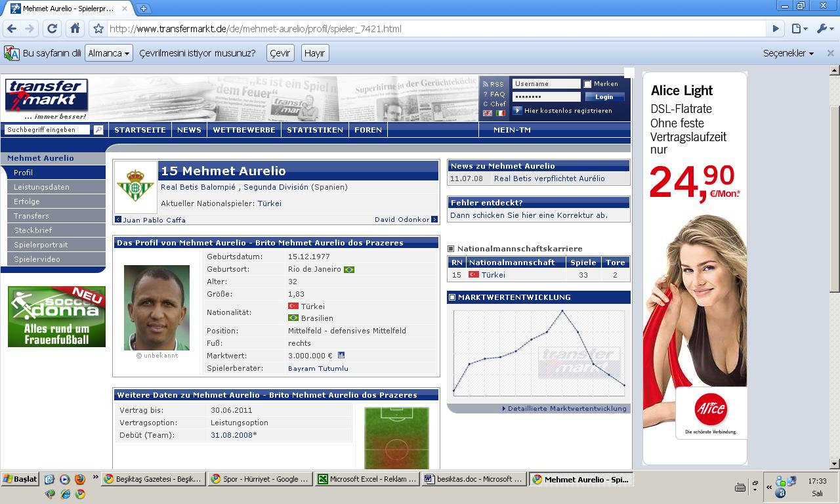The width and height of the screenshot is (840, 504).
Task: Click Dann schicken Sie hier eine Korrektur ab
Action: [x=529, y=215]
